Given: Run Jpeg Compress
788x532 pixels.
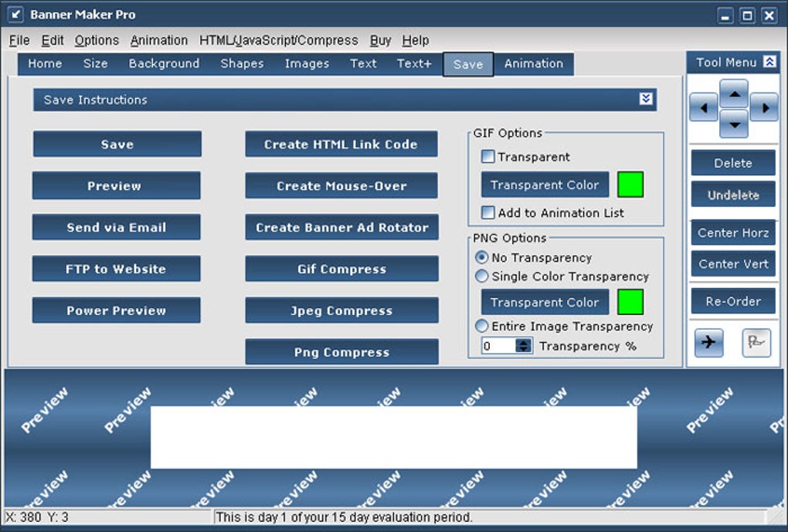Looking at the screenshot, I should [341, 310].
